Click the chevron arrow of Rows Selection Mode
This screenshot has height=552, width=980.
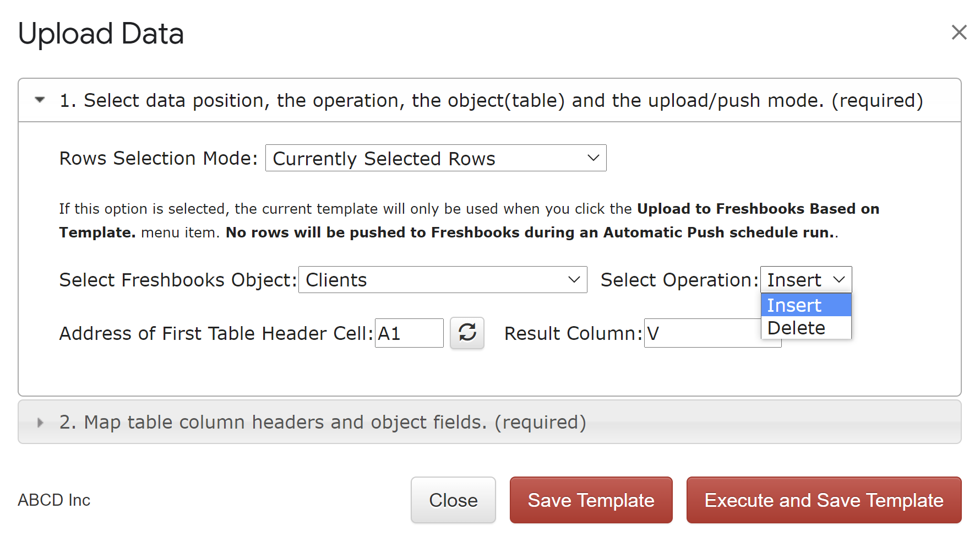[593, 158]
